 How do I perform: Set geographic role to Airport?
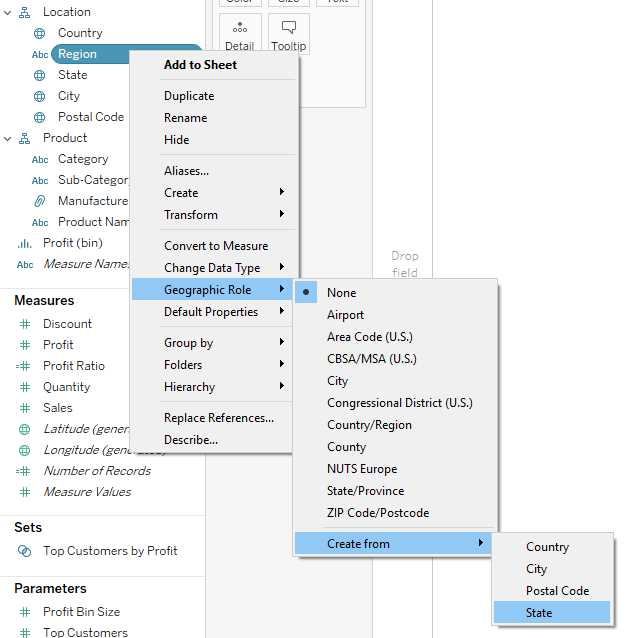(395, 315)
